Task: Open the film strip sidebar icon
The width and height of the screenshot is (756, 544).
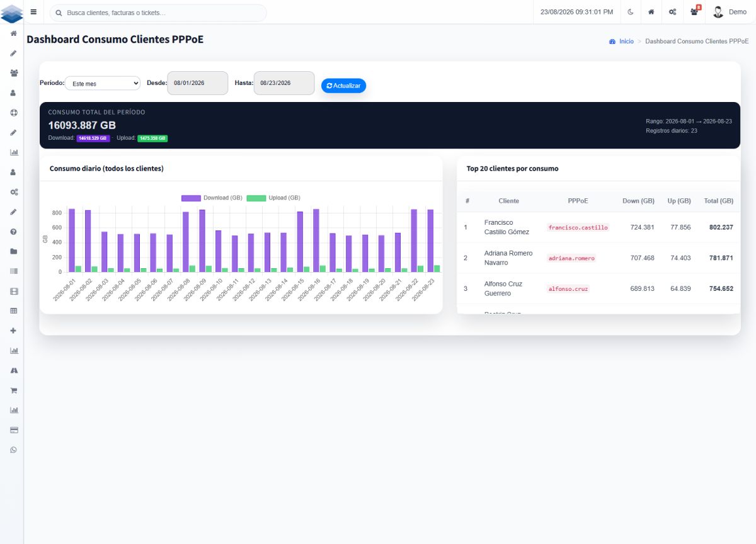Action: pos(14,292)
